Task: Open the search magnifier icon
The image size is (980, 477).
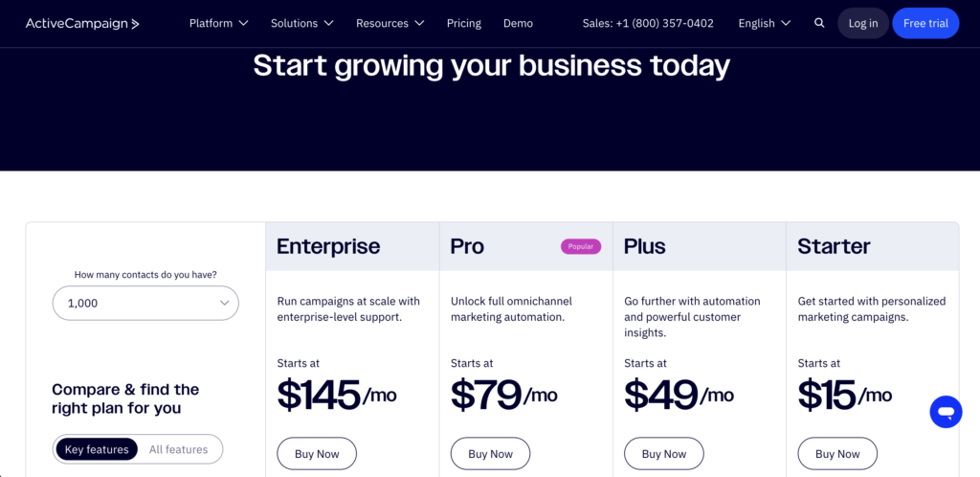Action: coord(819,23)
